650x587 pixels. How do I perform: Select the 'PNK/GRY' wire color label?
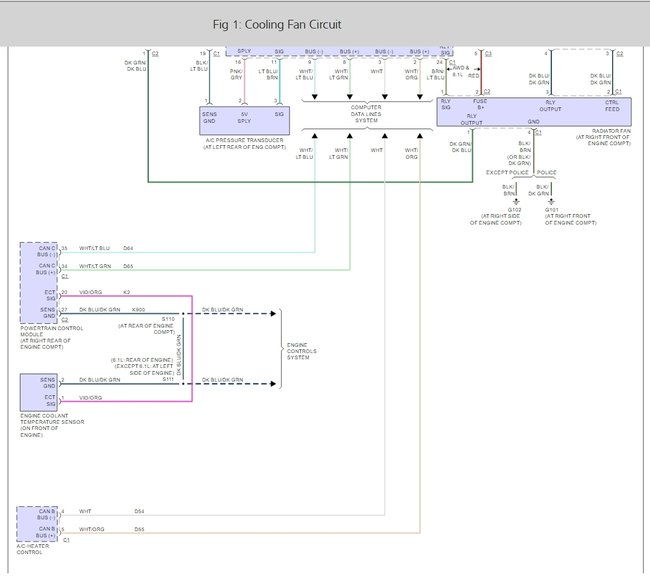pos(236,75)
